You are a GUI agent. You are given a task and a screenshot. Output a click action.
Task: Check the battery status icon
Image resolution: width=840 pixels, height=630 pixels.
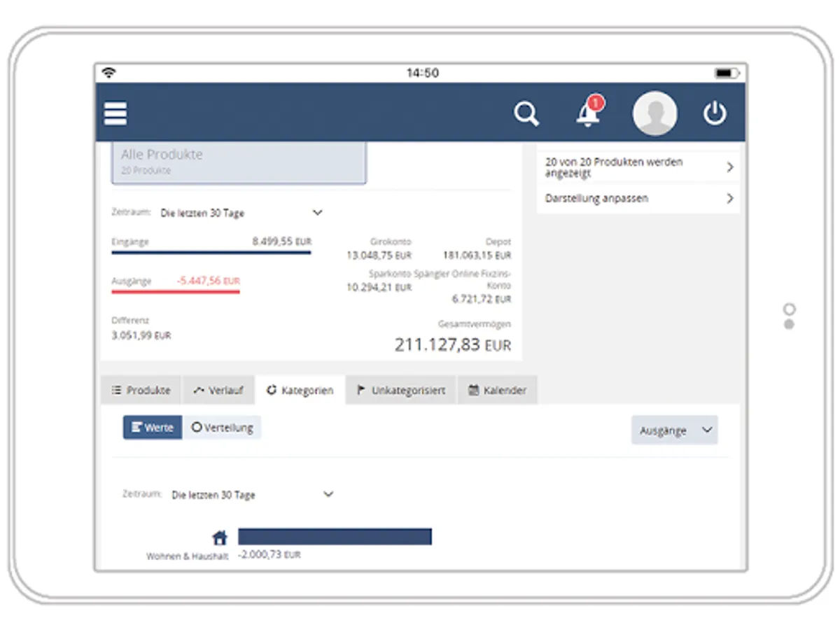pyautogui.click(x=727, y=73)
